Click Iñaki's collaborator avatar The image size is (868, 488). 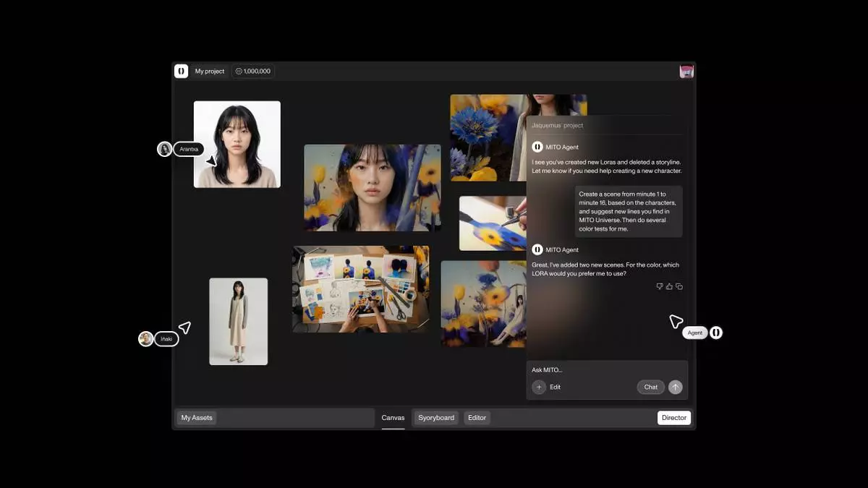[146, 339]
